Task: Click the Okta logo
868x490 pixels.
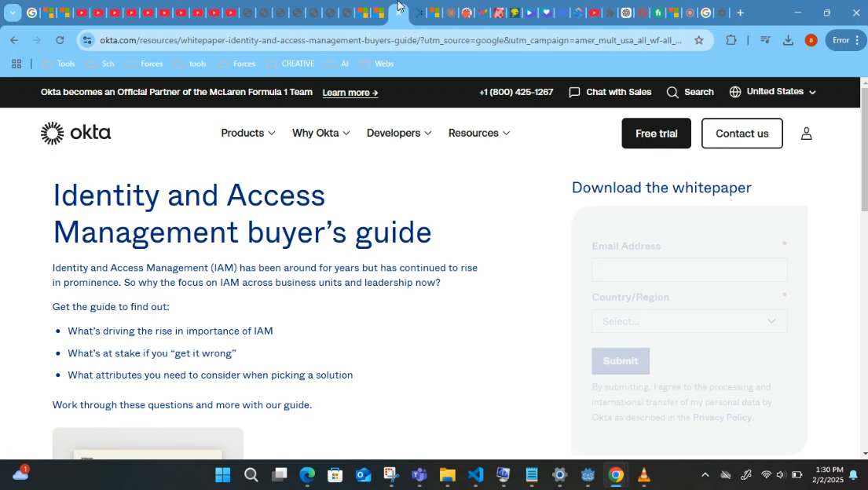Action: click(x=76, y=133)
